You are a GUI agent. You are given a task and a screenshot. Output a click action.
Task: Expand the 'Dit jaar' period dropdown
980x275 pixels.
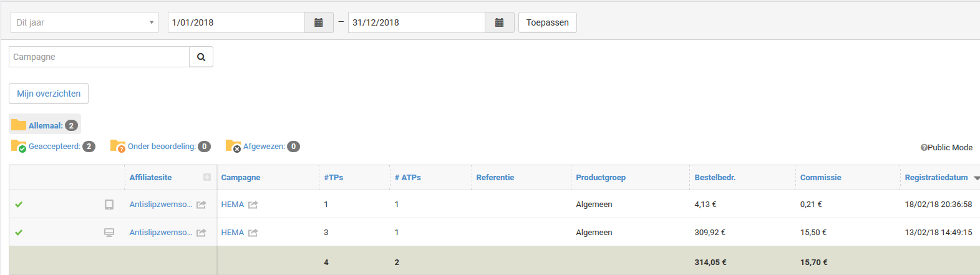coord(84,22)
